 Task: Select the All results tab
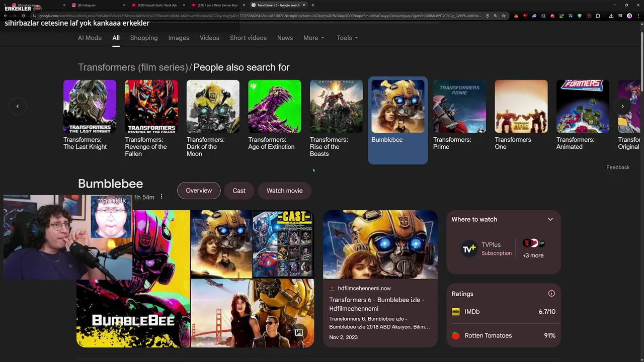click(x=116, y=38)
